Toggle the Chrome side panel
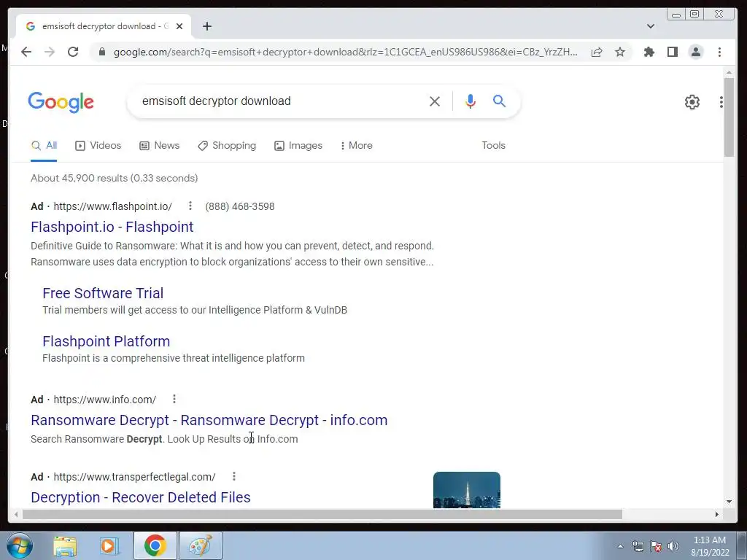 click(x=672, y=52)
